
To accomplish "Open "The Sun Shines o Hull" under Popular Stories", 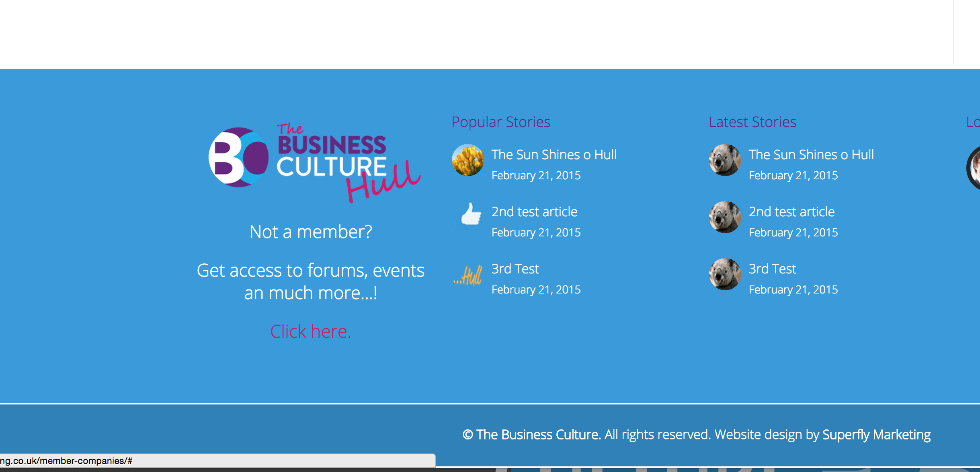I will [554, 155].
